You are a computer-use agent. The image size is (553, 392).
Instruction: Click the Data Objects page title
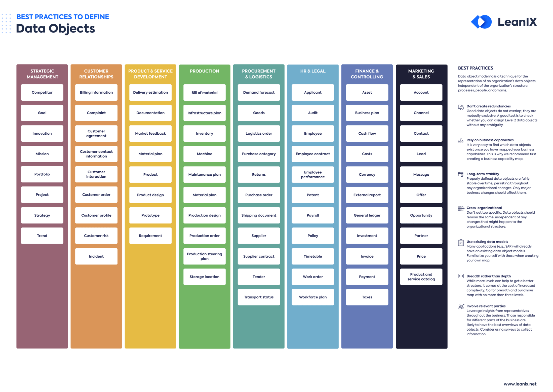pos(55,28)
